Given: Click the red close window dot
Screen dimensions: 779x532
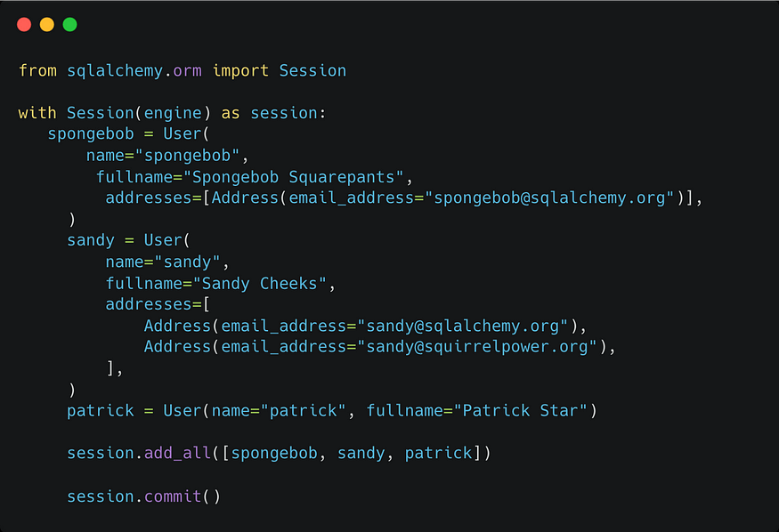Looking at the screenshot, I should [24, 24].
